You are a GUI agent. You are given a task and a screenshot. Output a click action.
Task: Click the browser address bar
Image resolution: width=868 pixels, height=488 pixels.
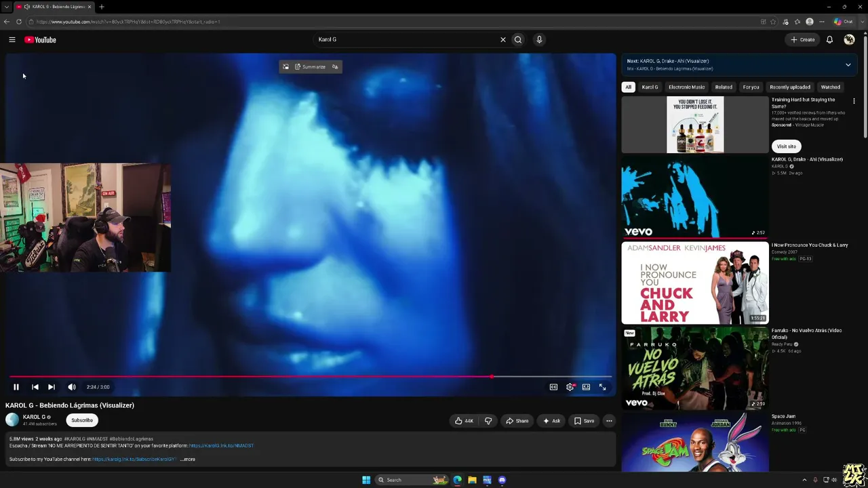click(393, 22)
